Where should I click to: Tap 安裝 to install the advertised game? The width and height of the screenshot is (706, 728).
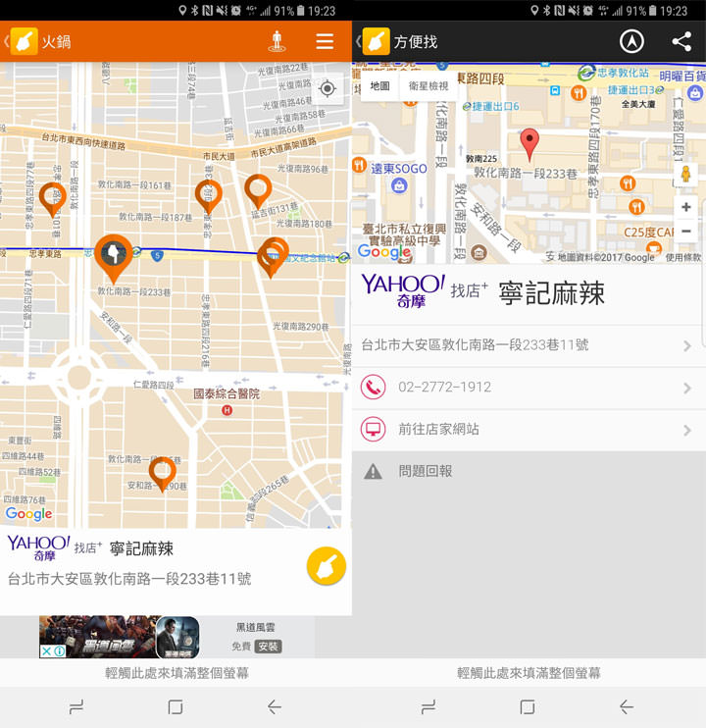(x=268, y=647)
